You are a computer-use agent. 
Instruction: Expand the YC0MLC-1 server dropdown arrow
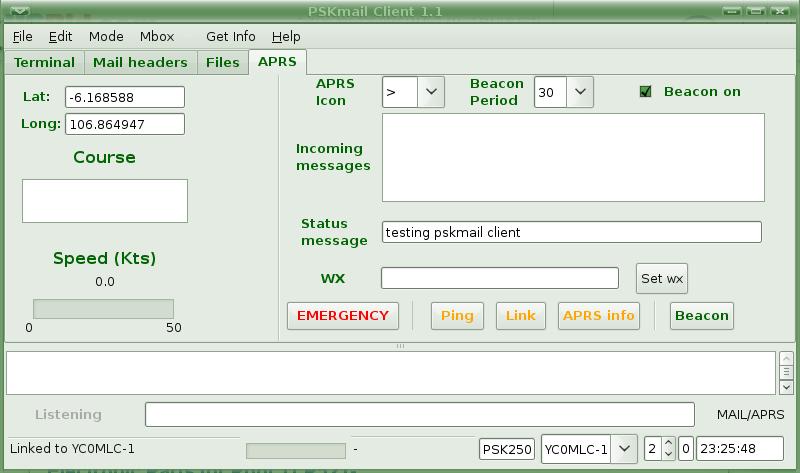[x=624, y=449]
